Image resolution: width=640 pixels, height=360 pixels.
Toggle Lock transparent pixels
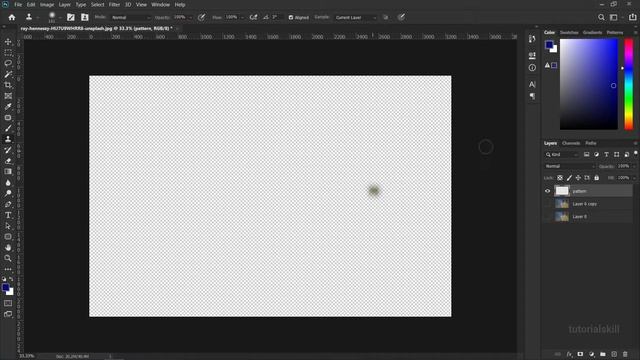click(560, 178)
